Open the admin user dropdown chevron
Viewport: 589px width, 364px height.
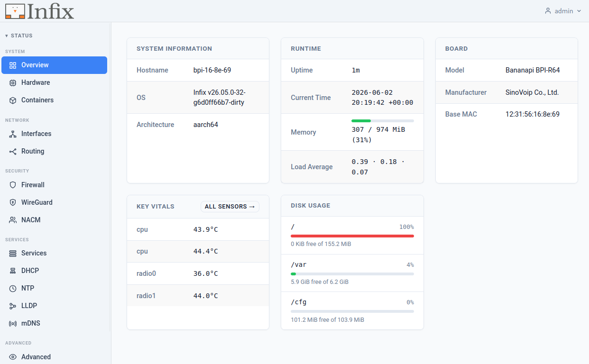(579, 11)
